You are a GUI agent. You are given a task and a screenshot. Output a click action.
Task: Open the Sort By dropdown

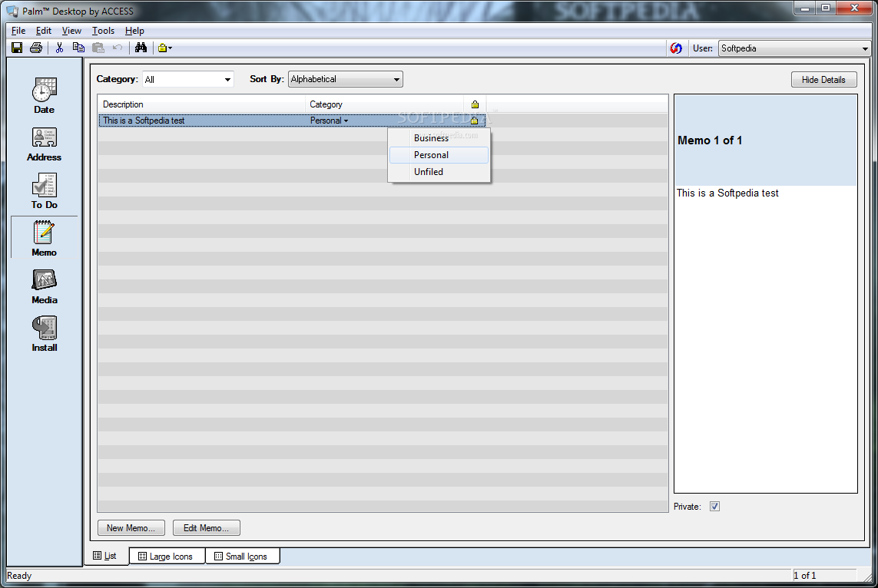tap(346, 79)
